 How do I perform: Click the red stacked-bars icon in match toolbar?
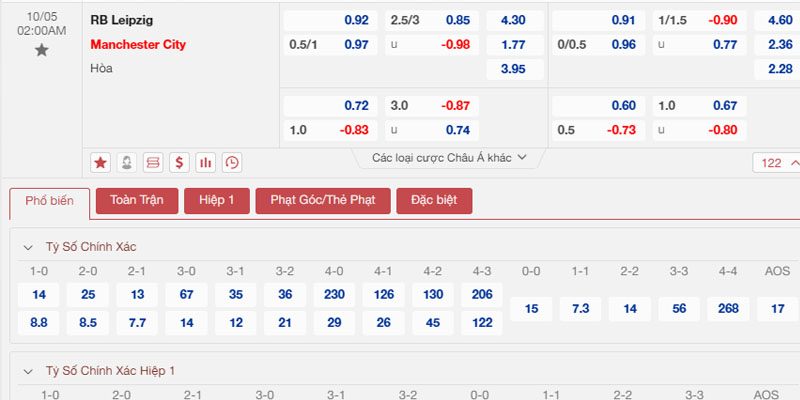[x=153, y=163]
